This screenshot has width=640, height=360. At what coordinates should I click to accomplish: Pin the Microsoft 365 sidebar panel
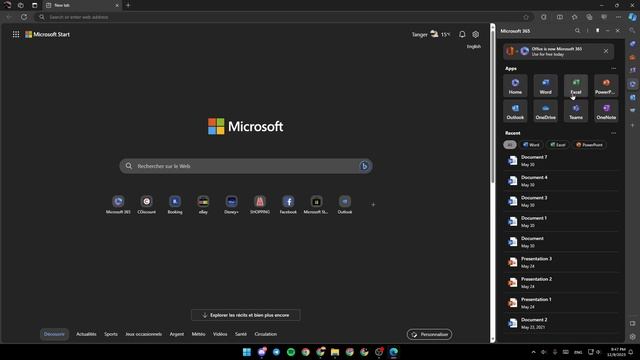click(x=598, y=31)
